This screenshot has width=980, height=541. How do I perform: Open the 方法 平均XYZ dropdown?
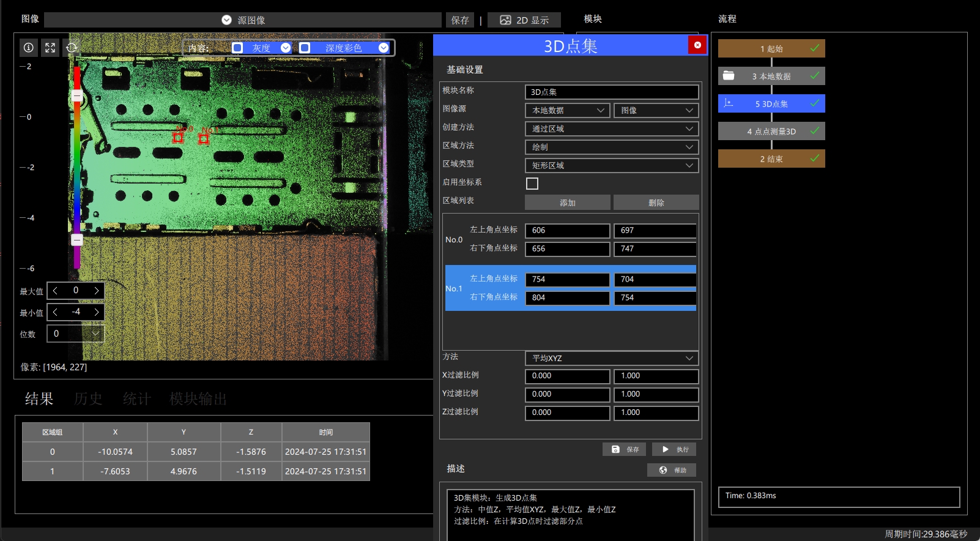[x=612, y=358]
